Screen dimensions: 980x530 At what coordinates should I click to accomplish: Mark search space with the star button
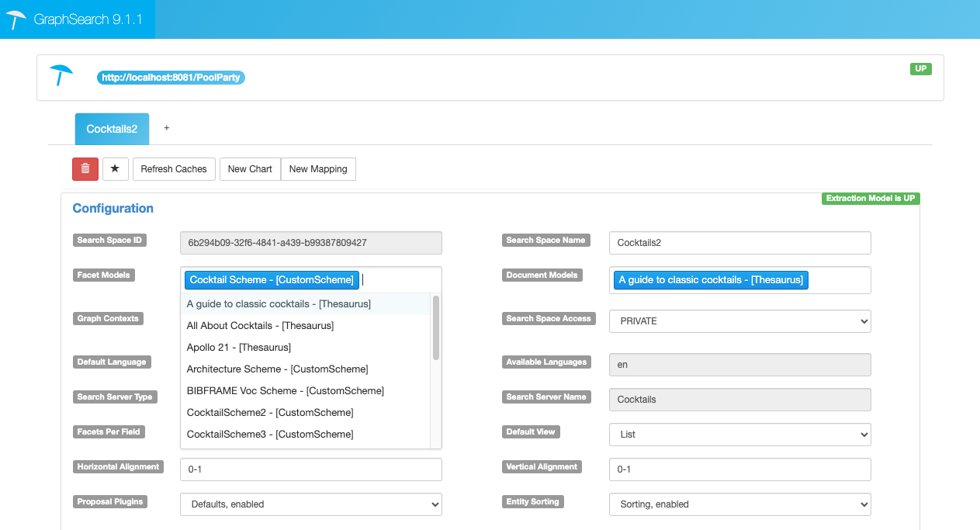116,168
